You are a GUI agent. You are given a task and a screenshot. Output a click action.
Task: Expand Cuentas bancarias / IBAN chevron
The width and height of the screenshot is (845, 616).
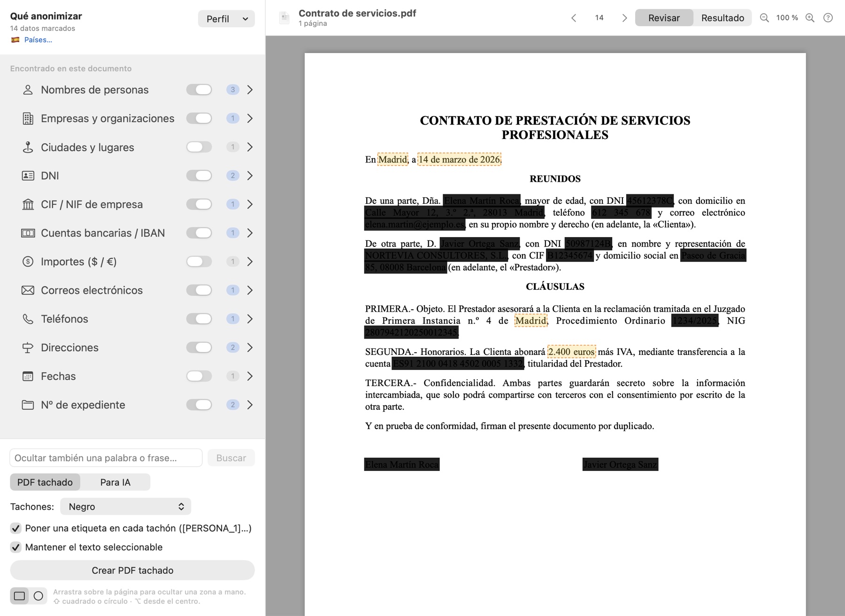click(250, 233)
